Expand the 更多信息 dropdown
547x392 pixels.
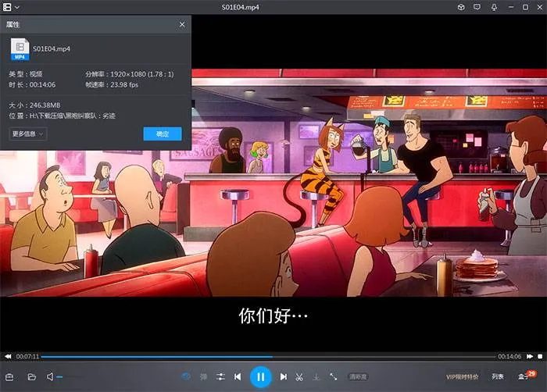tap(28, 134)
